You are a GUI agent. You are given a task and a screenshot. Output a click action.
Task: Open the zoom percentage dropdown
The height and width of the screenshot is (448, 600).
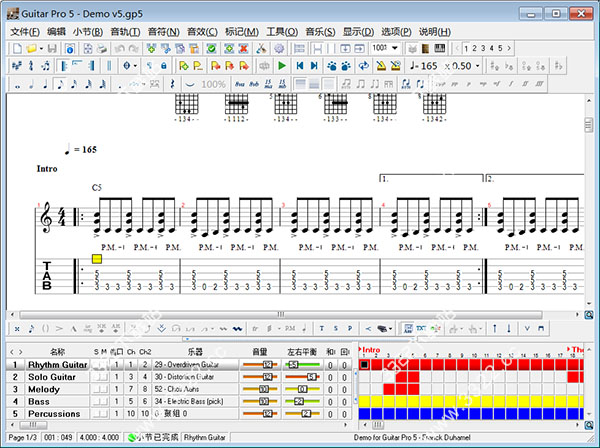coord(395,48)
